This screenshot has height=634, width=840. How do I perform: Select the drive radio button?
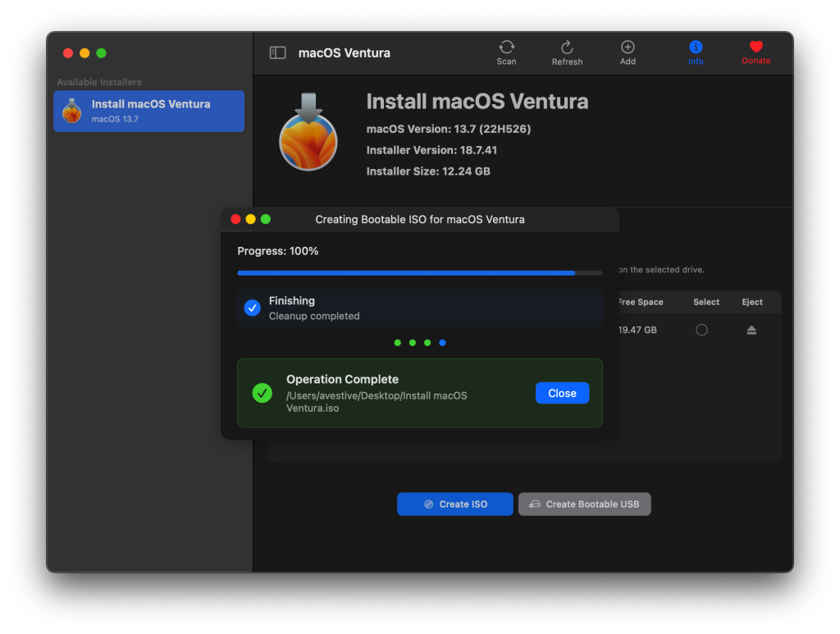point(701,330)
